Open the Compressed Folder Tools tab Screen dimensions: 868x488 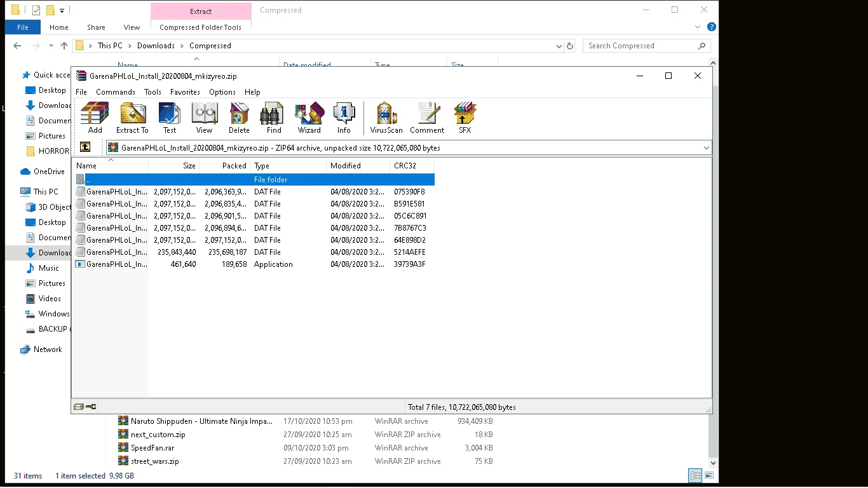point(201,27)
